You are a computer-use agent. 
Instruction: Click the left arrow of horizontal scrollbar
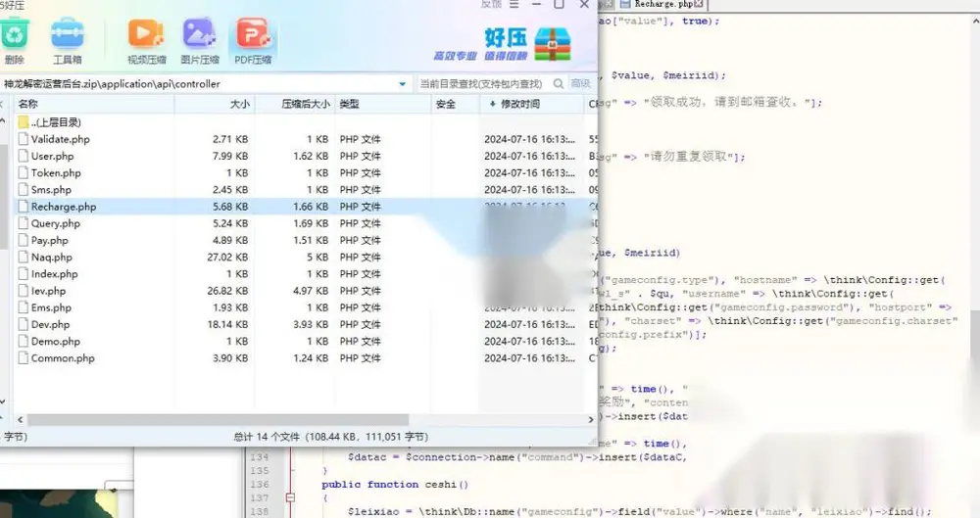coord(20,419)
